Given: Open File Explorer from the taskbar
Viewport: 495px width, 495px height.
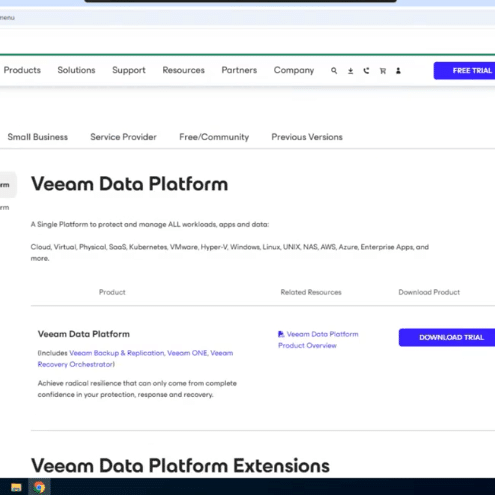Looking at the screenshot, I should [x=16, y=487].
